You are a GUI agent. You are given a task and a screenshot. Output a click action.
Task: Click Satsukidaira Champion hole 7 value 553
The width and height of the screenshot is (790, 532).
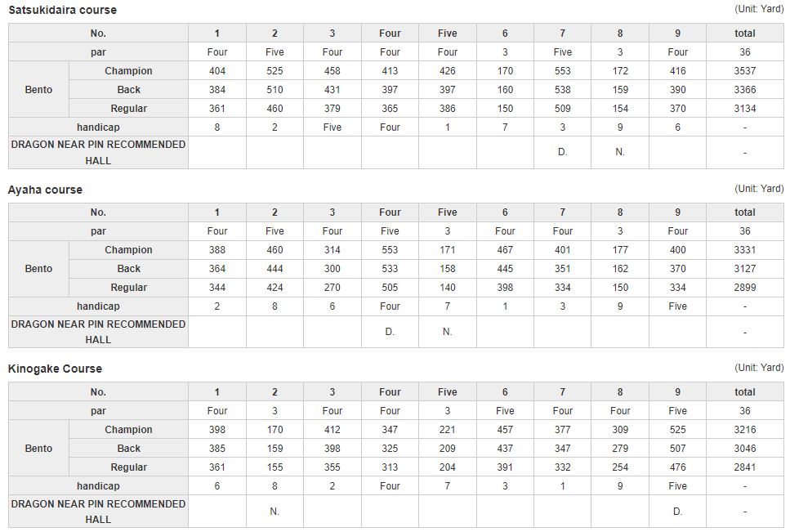562,71
